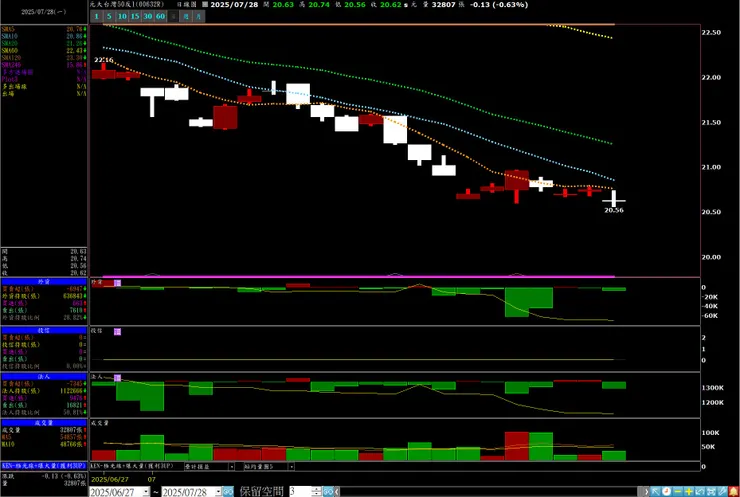740x497 pixels.
Task: Click the orange alert bell icon
Action: click(x=734, y=491)
